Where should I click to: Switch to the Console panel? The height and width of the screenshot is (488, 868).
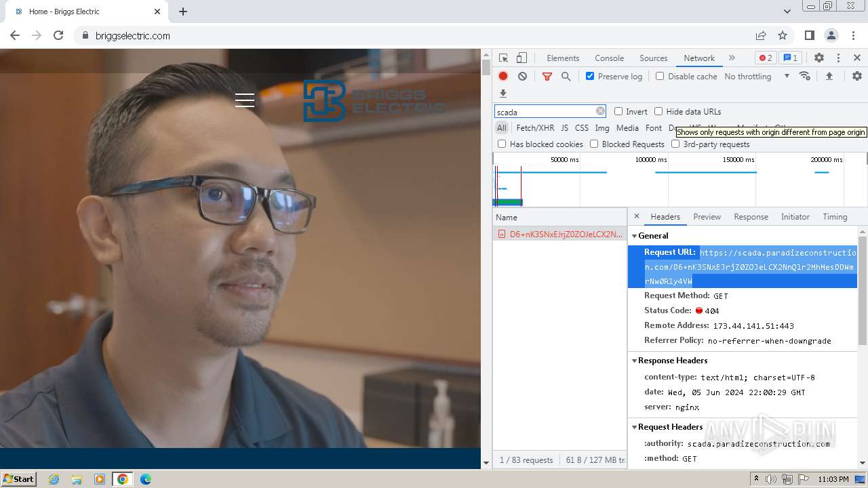tap(609, 58)
